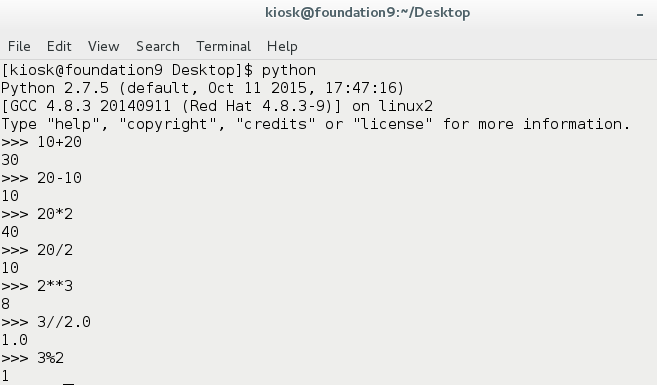The height and width of the screenshot is (385, 657).
Task: Click the '3%2' expression line
Action: 32,358
